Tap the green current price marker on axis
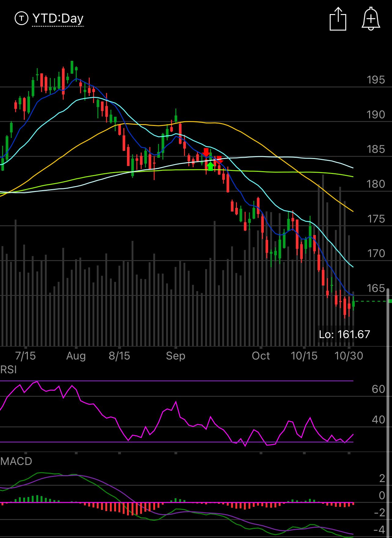Screen dimensions: 392x538 click(390, 301)
